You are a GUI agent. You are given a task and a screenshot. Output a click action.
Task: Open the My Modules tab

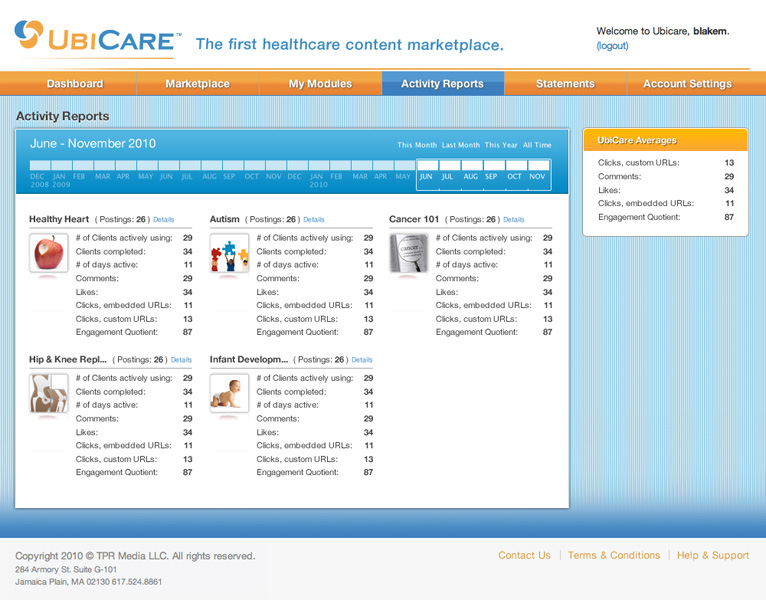(320, 84)
